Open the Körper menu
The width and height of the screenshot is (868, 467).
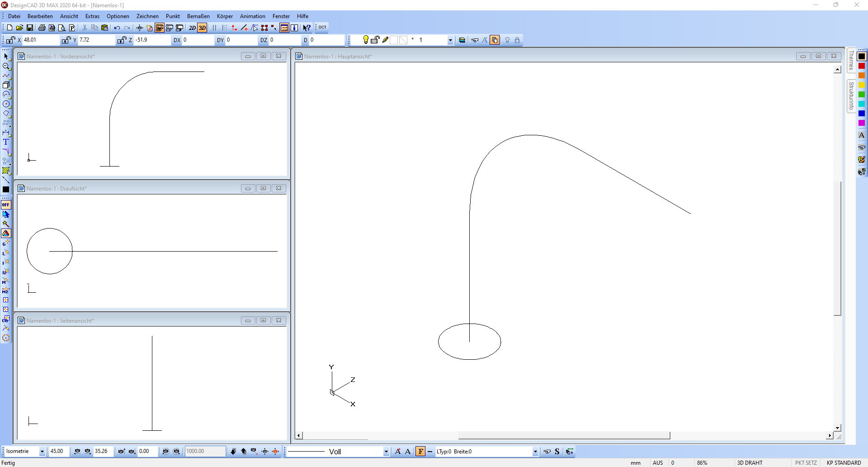pos(225,16)
